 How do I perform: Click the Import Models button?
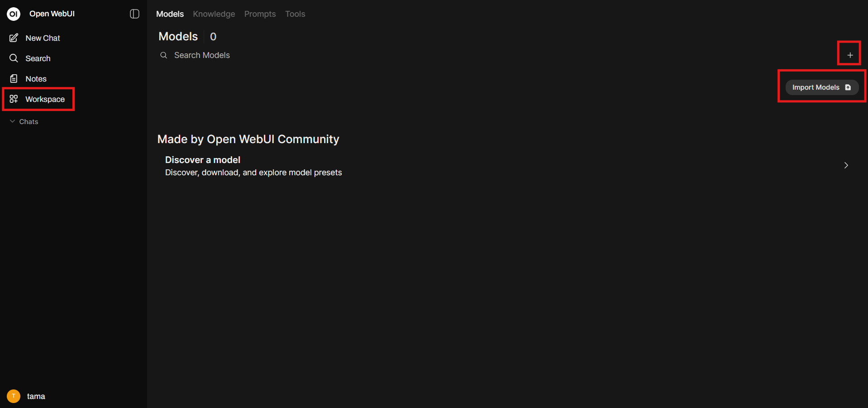pyautogui.click(x=821, y=87)
